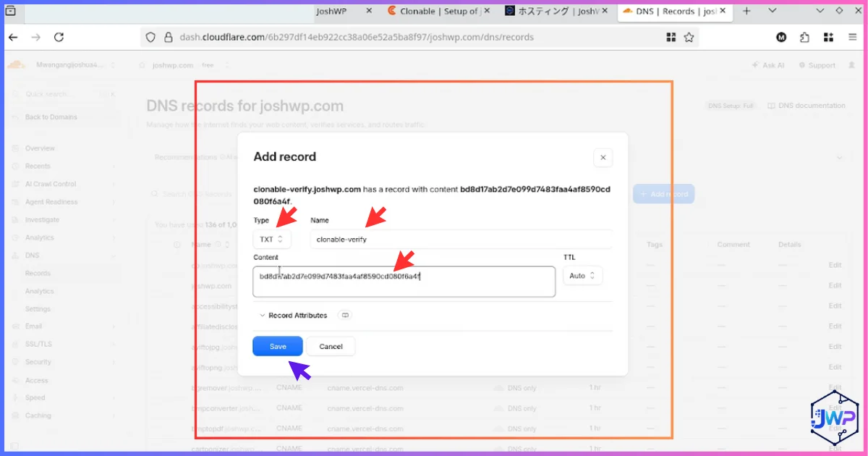The image size is (868, 456).
Task: Open the DNS documentation link
Action: pos(806,106)
